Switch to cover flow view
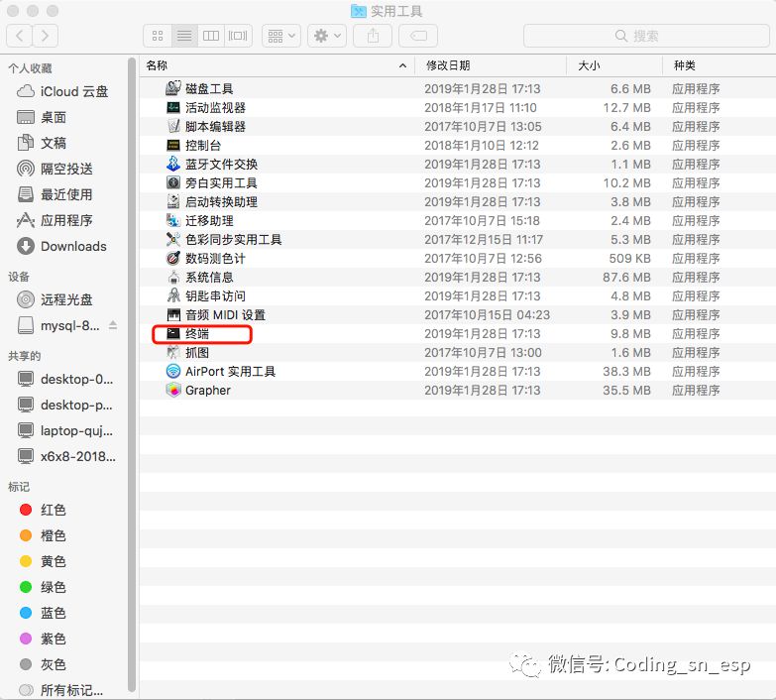The width and height of the screenshot is (776, 700). [238, 36]
